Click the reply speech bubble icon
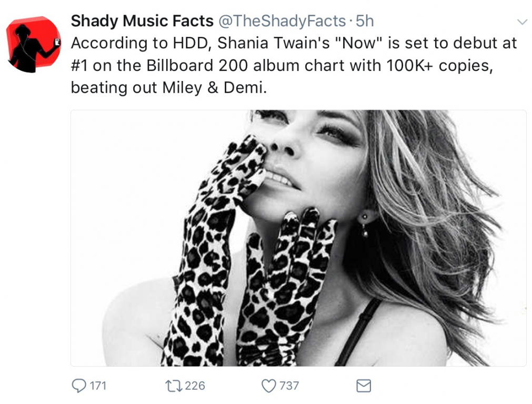 coord(78,386)
